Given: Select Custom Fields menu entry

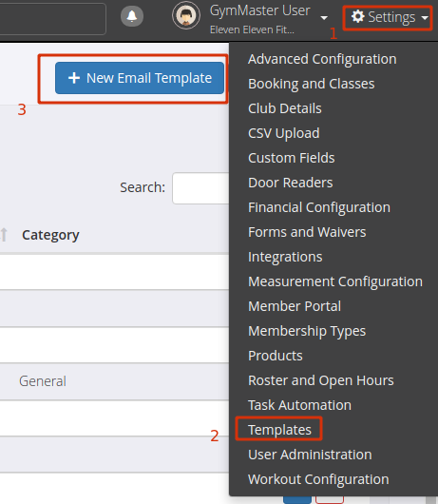Looking at the screenshot, I should pyautogui.click(x=292, y=158).
